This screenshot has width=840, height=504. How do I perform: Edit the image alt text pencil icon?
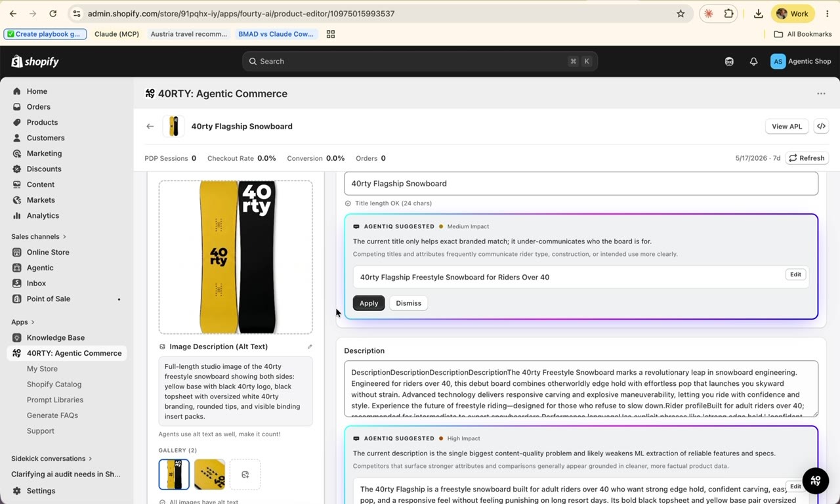[310, 346]
